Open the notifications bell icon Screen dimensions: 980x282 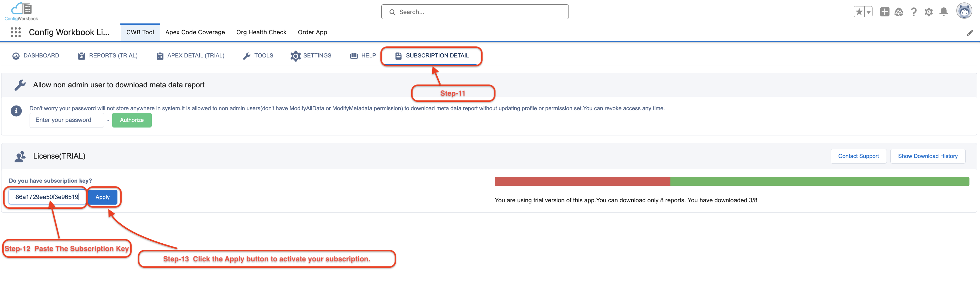[943, 12]
